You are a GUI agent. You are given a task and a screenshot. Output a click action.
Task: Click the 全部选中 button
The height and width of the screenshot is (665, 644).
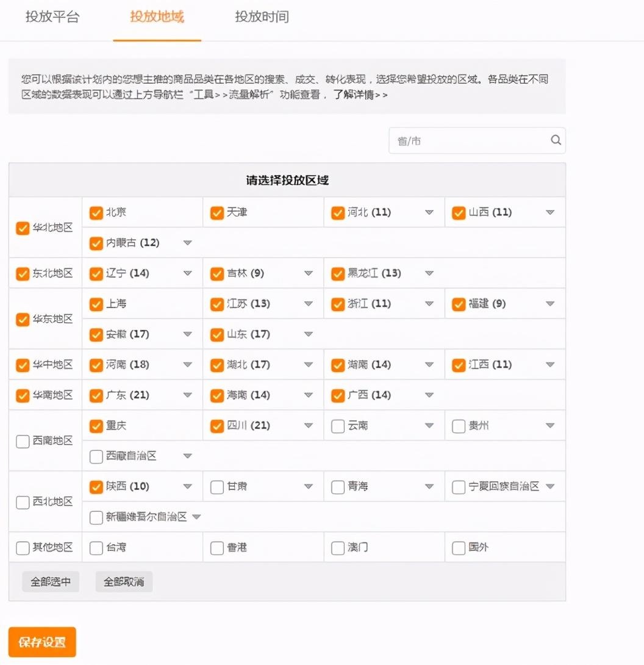coord(51,581)
